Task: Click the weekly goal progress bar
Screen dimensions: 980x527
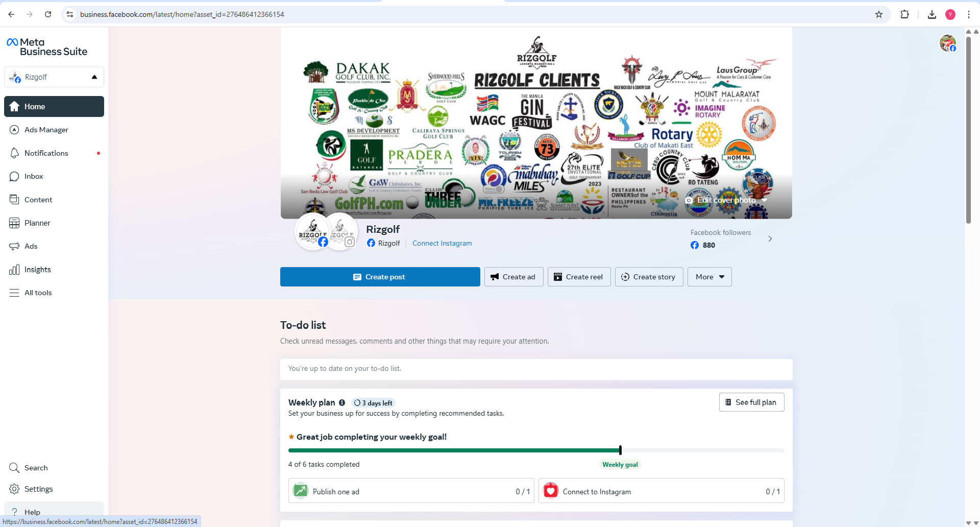Action: coord(536,450)
